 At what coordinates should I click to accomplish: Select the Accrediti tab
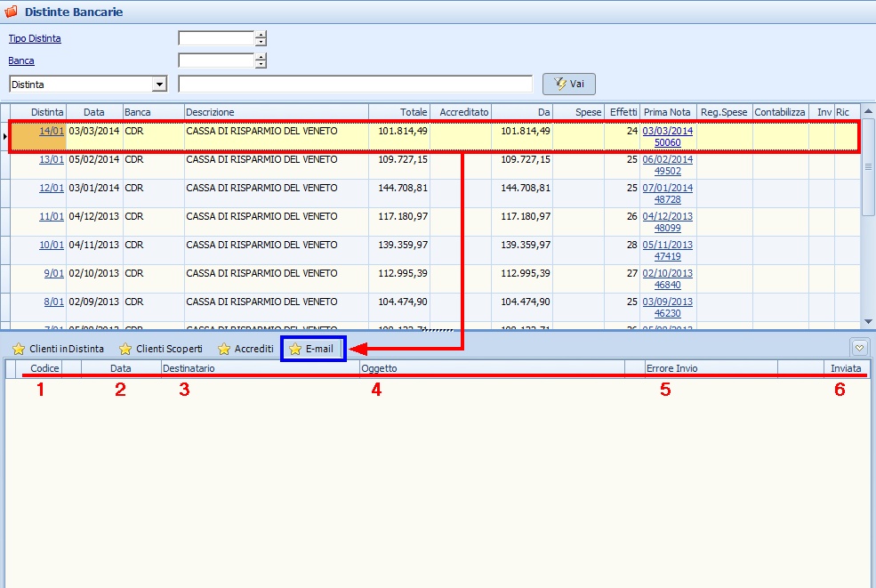[x=245, y=349]
